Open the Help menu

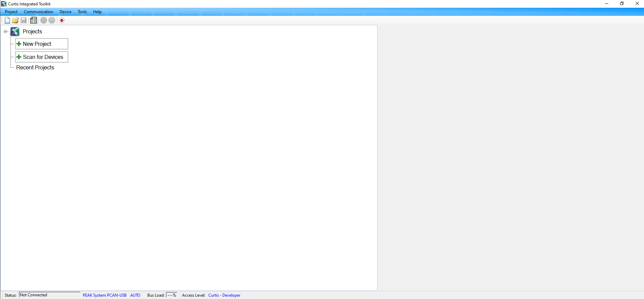click(x=97, y=12)
